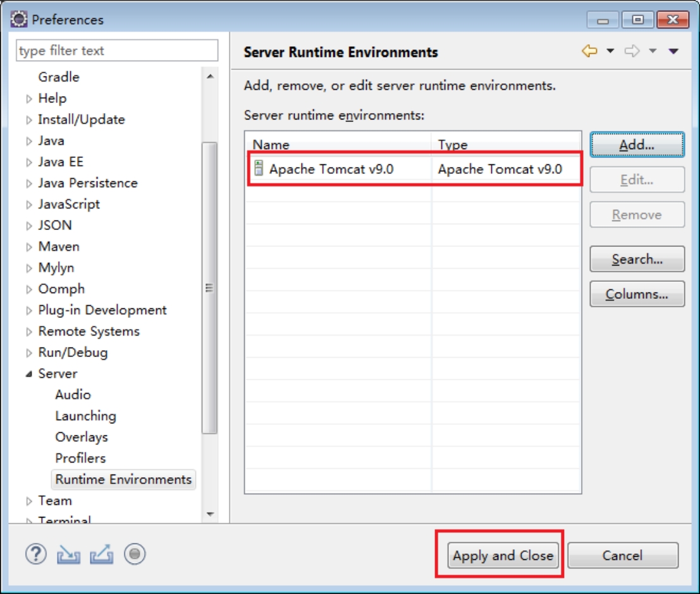Click the Cancel button
Viewport: 700px width, 594px height.
[623, 555]
